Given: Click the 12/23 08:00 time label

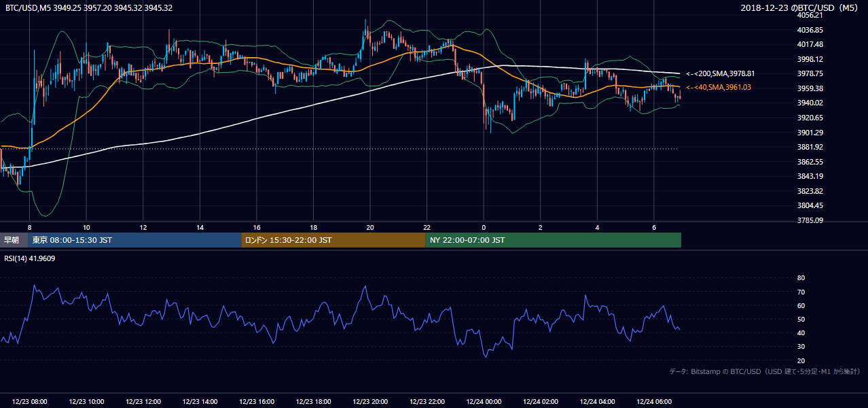Looking at the screenshot, I should coord(30,402).
